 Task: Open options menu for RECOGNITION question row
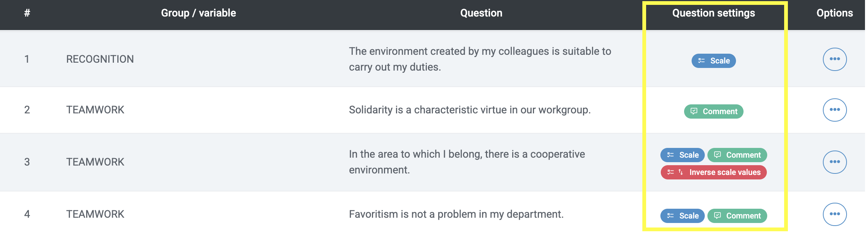tap(835, 59)
